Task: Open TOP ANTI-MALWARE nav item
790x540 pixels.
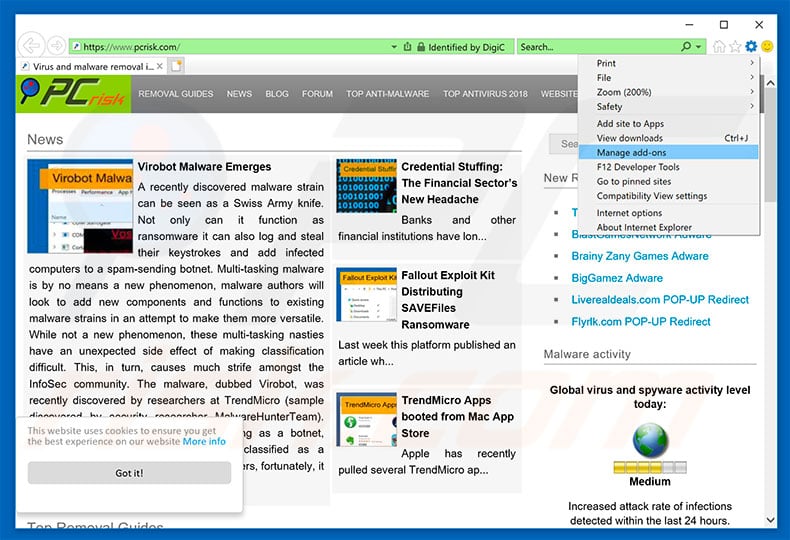Action: coord(387,94)
